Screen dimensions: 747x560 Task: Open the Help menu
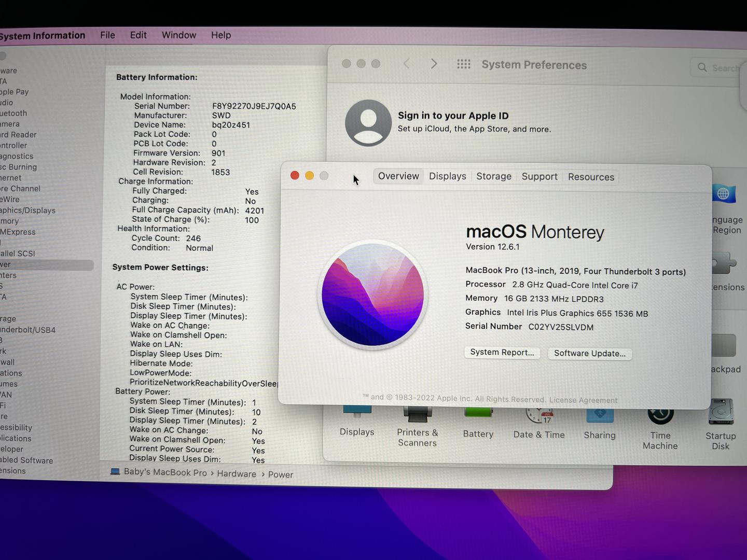(x=221, y=35)
